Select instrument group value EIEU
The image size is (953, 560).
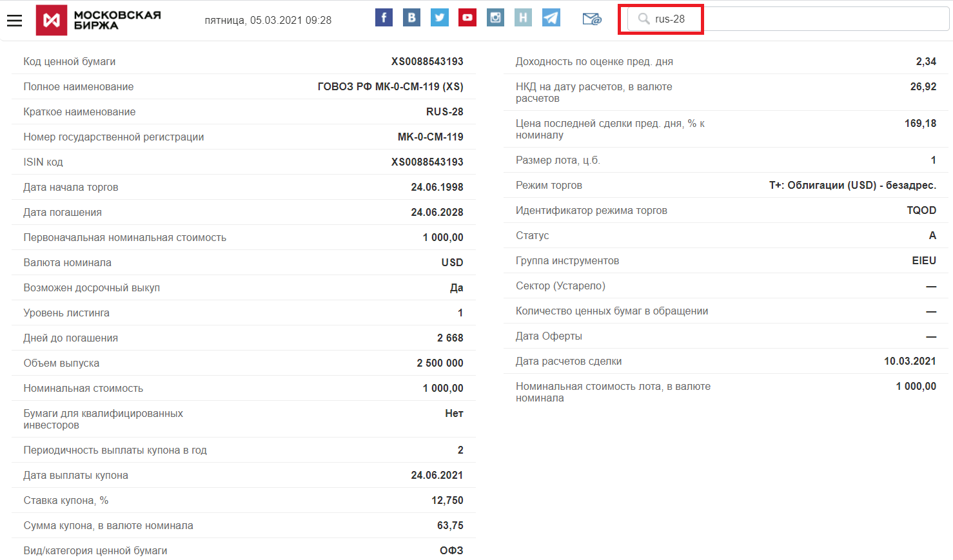(x=924, y=260)
